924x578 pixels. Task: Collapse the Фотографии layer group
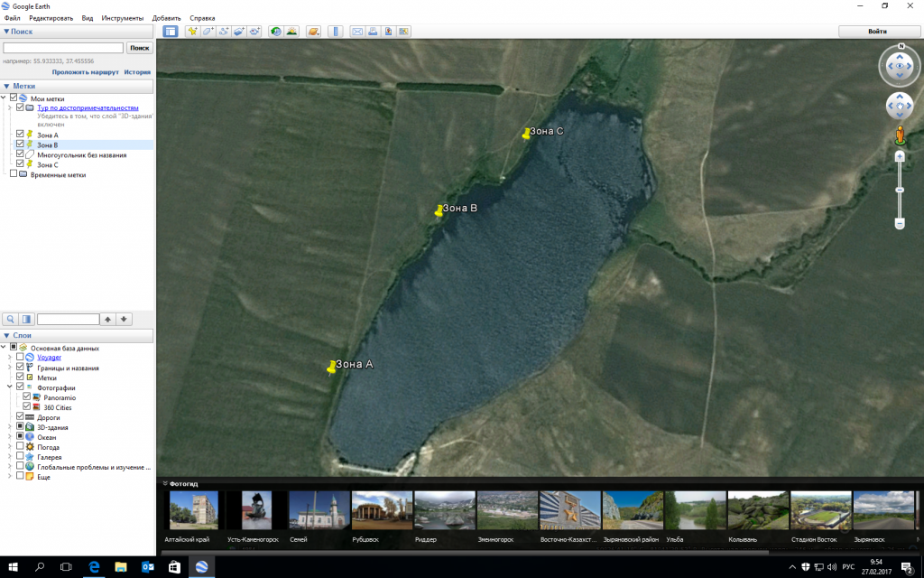coord(10,387)
